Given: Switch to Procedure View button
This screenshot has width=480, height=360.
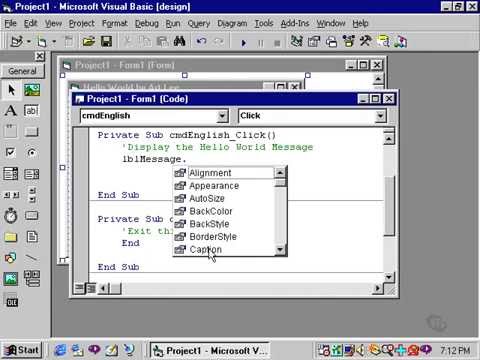Looking at the screenshot, I should [79, 288].
